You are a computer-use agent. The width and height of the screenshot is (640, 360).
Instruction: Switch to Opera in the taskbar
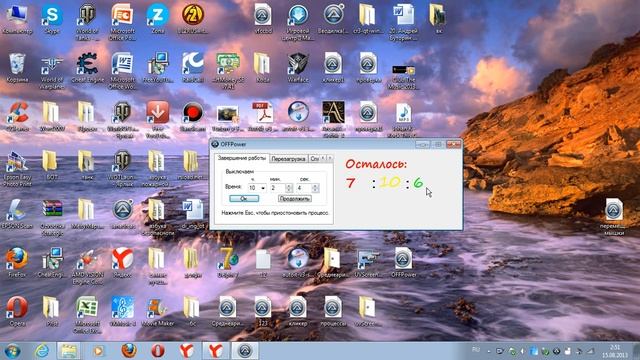pos(158,351)
